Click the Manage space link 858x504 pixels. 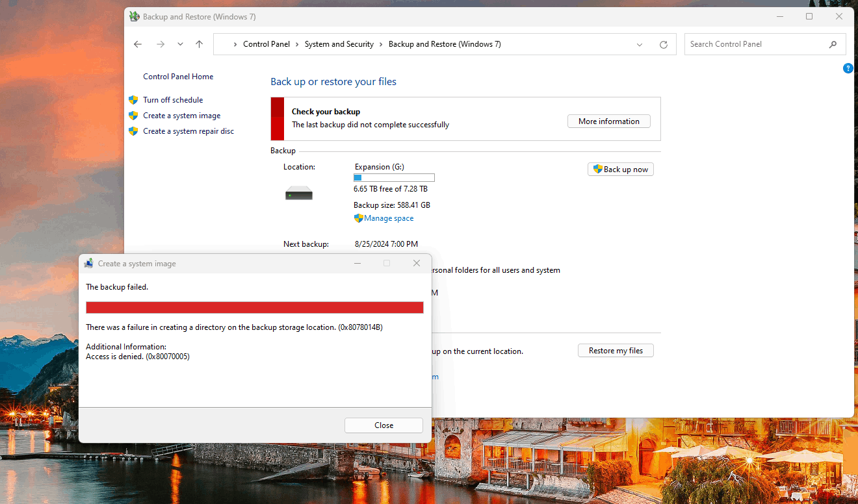pyautogui.click(x=389, y=218)
